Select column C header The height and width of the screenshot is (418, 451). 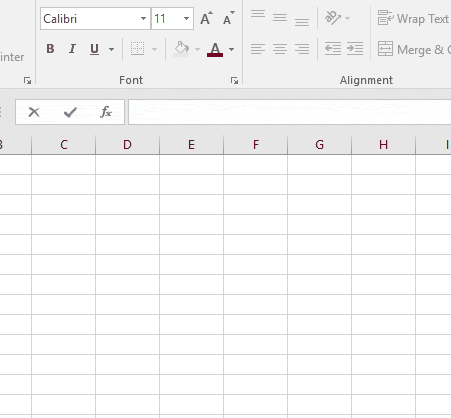pyautogui.click(x=64, y=145)
